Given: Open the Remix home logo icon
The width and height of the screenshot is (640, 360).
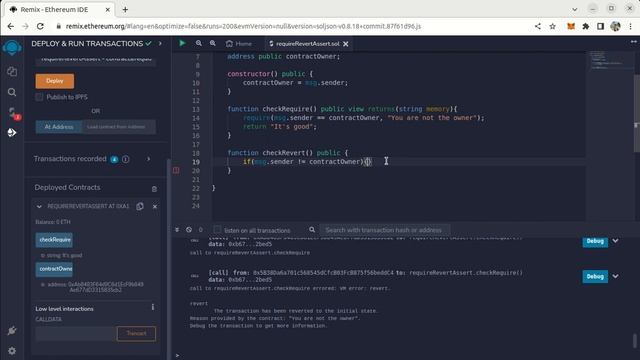Looking at the screenshot, I should (11, 48).
